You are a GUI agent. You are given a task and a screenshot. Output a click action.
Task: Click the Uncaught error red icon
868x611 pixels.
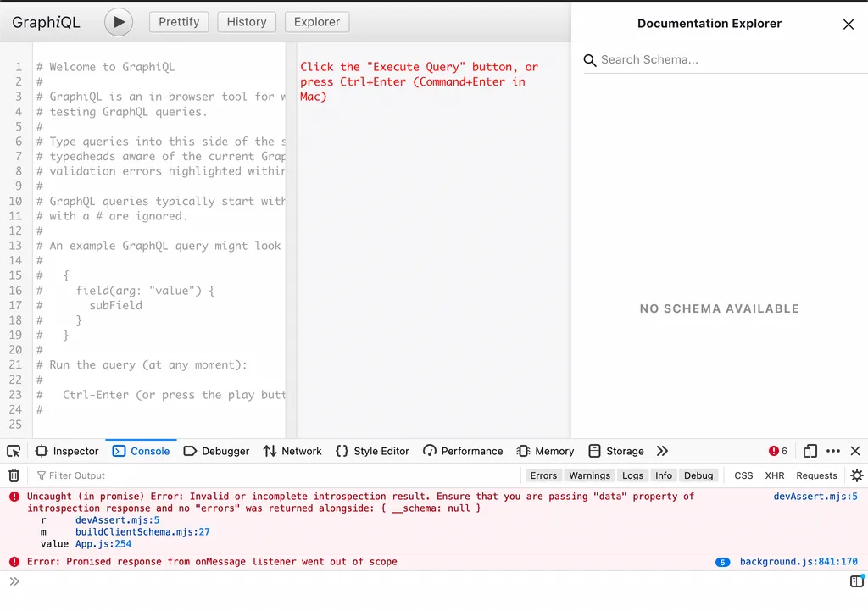14,497
